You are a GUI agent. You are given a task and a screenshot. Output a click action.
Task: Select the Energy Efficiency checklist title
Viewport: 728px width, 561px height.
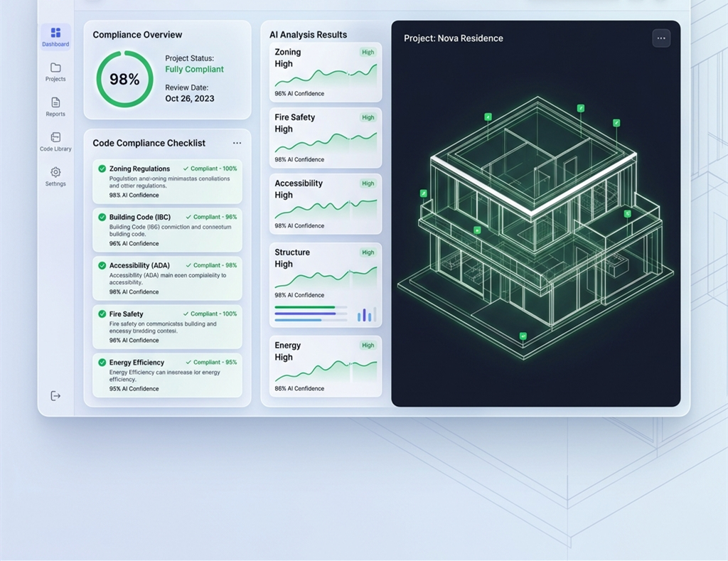pyautogui.click(x=136, y=362)
